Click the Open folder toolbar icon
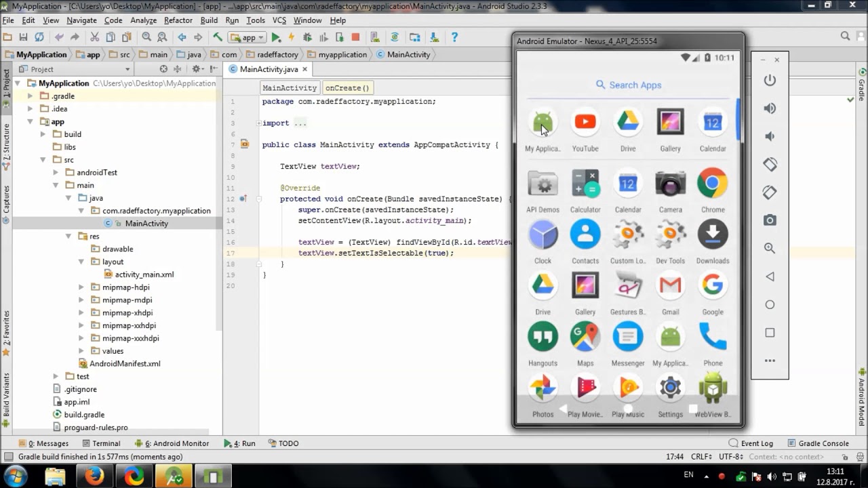Viewport: 868px width, 488px height. [7, 37]
